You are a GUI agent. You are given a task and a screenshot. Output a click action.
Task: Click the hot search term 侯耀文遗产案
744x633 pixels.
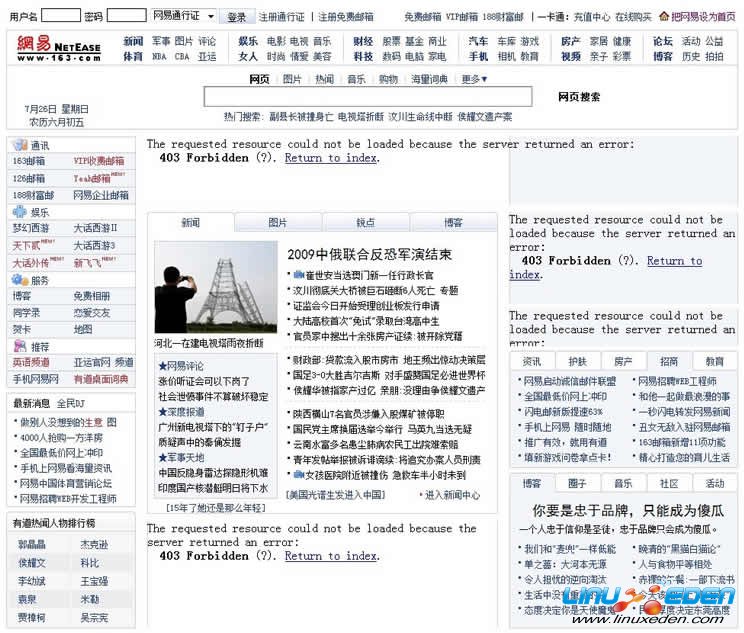point(484,116)
